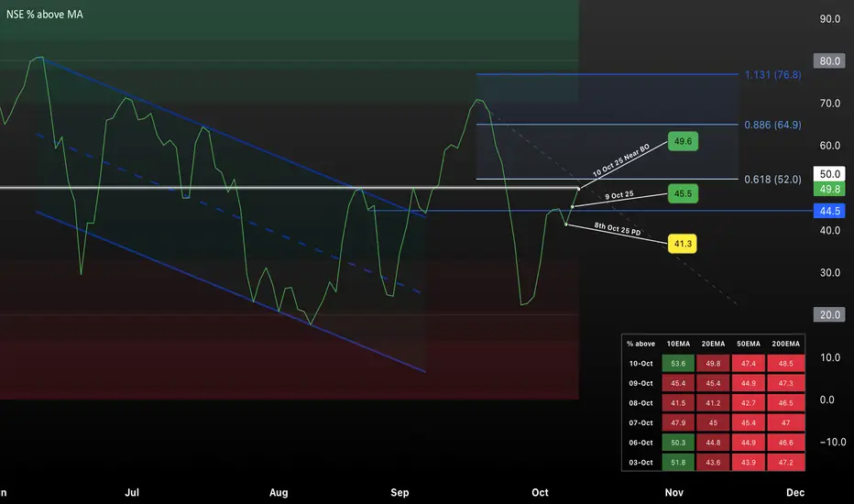The height and width of the screenshot is (504, 854).
Task: Click the 90.0 value on the price axis
Action: click(x=829, y=19)
